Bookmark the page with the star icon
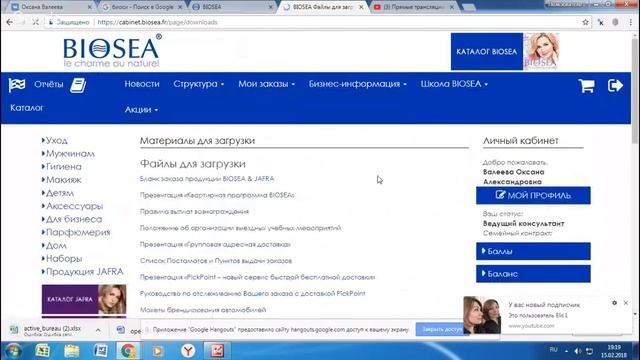640x360 pixels. [x=585, y=22]
